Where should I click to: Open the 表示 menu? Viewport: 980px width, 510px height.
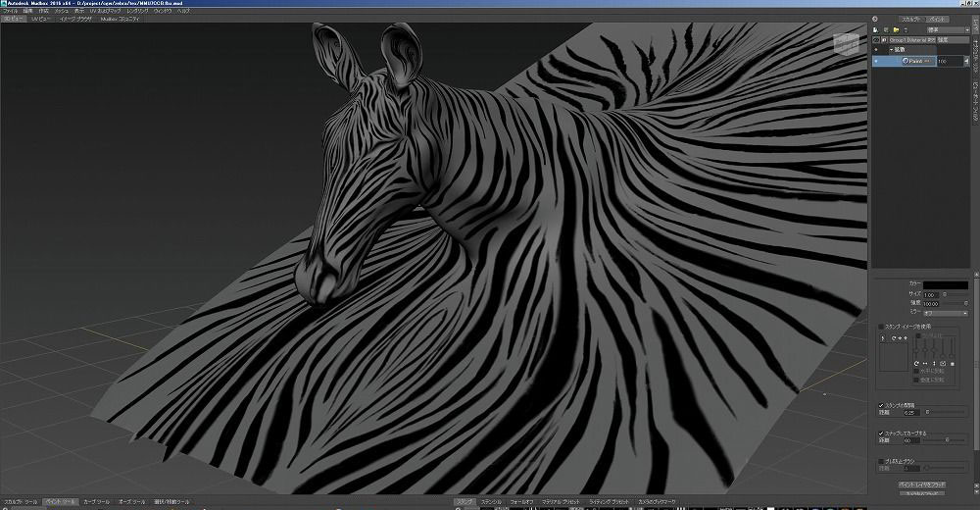point(79,11)
